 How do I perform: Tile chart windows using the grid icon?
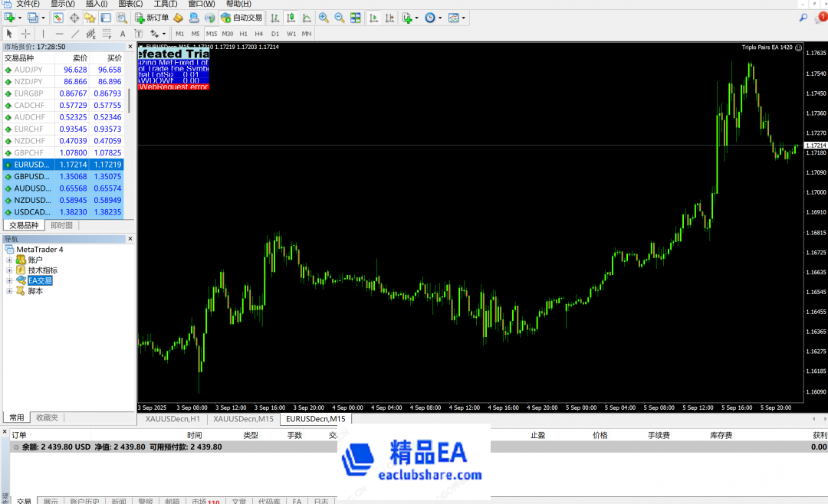[x=356, y=18]
